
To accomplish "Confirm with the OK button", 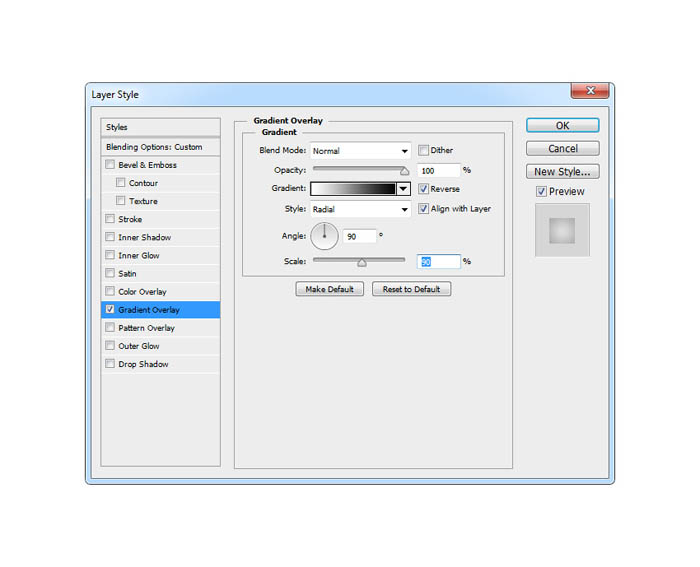I will [x=562, y=125].
